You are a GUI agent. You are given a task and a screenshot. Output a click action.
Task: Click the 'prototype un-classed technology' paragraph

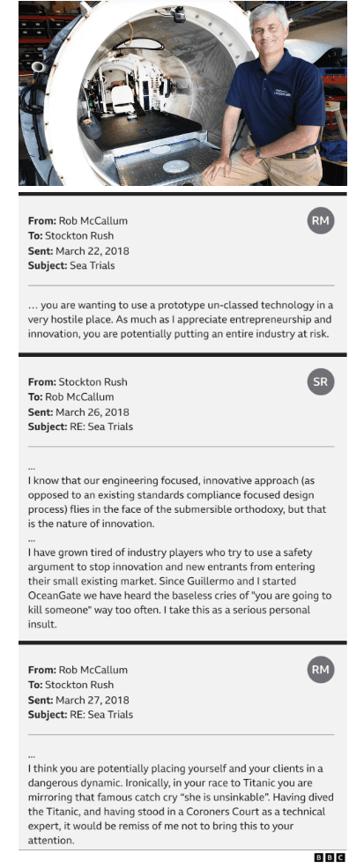click(x=181, y=320)
